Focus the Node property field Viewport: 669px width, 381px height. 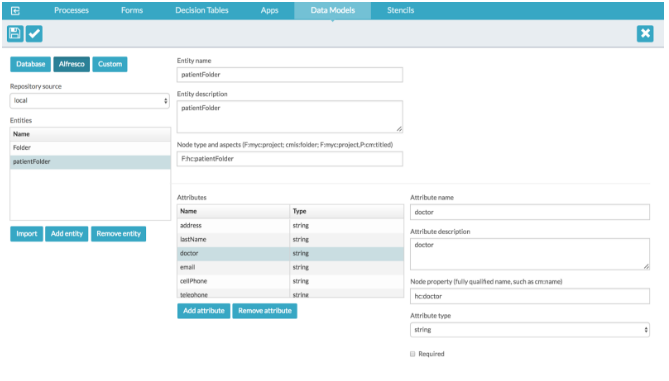[530, 296]
